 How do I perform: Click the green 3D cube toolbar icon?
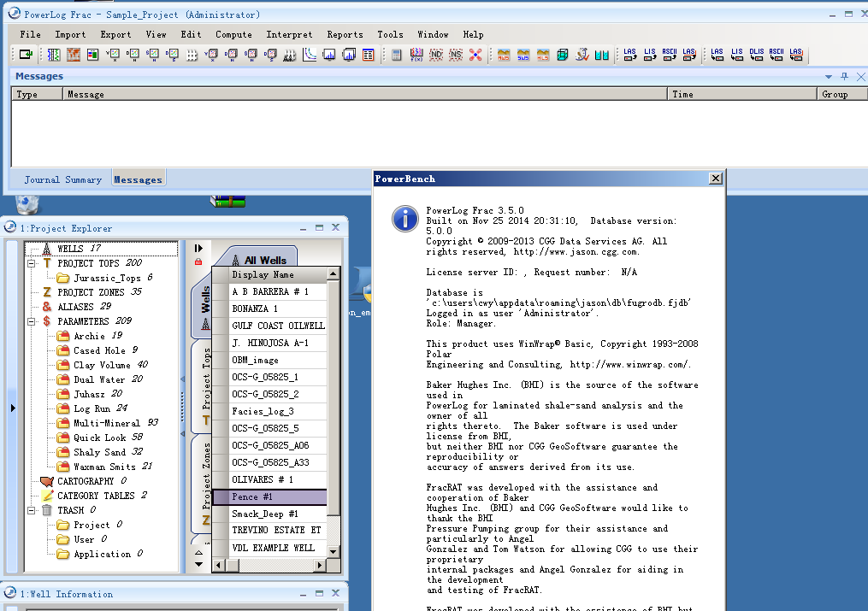(563, 54)
